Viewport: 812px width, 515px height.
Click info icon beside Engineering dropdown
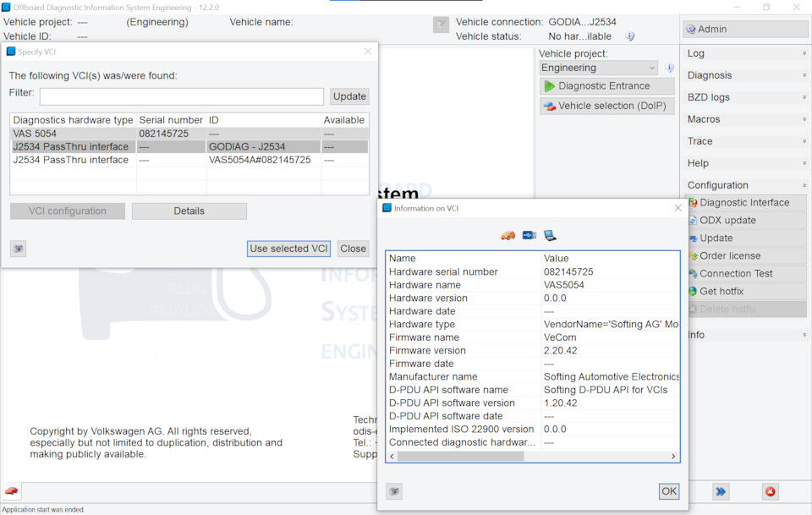coord(669,68)
